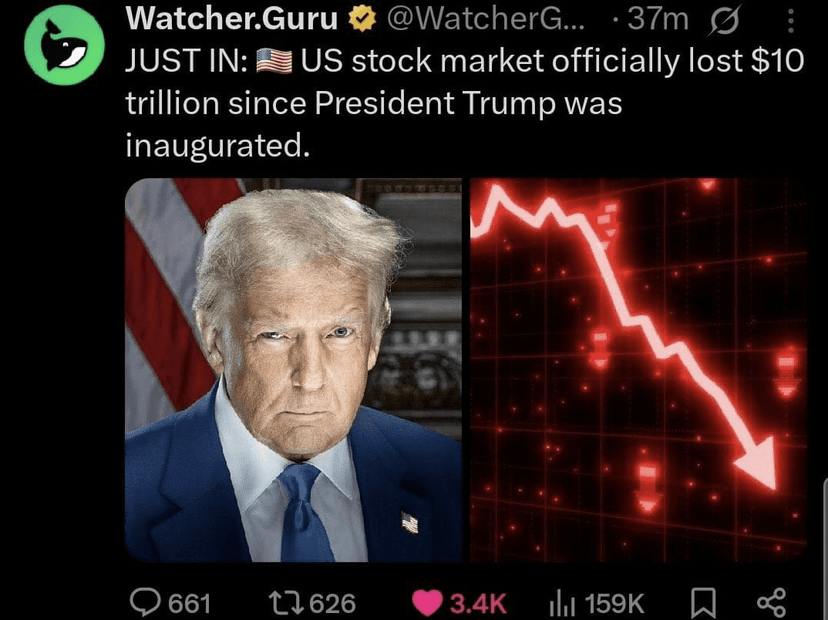828x620 pixels.
Task: Click the reply speech bubble icon
Action: tap(145, 603)
